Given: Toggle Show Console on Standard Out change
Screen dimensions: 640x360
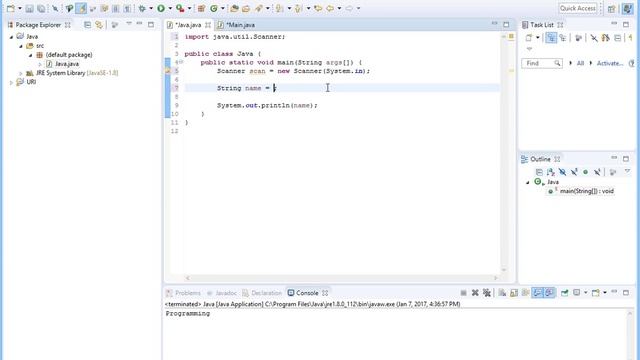Looking at the screenshot, I should 538,293.
